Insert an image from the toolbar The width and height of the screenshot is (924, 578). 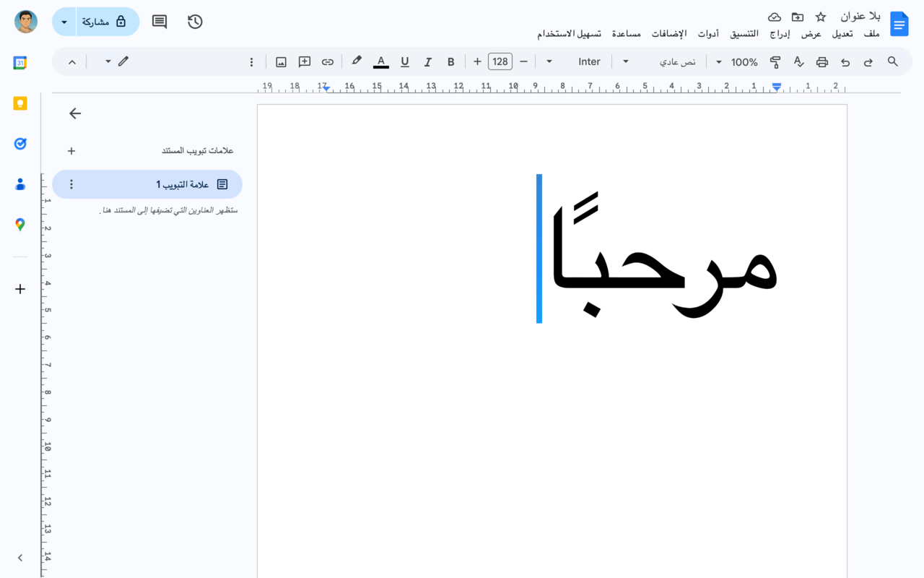click(281, 61)
